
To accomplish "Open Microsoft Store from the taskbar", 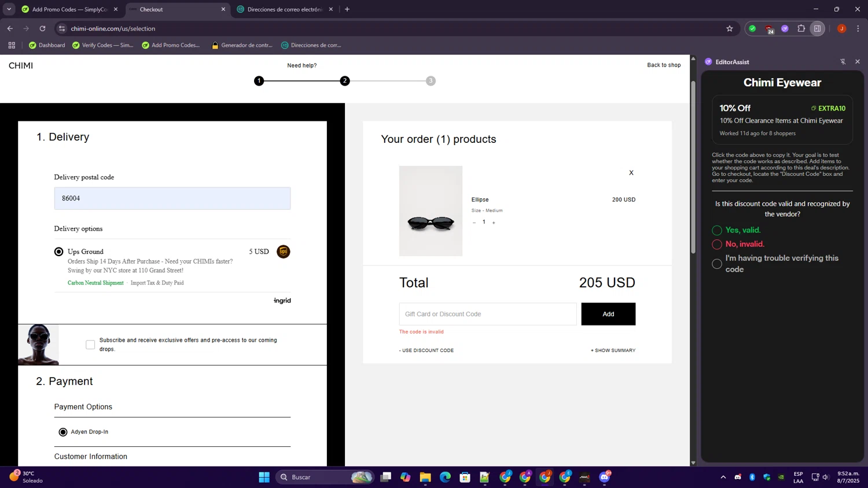I will (x=465, y=477).
